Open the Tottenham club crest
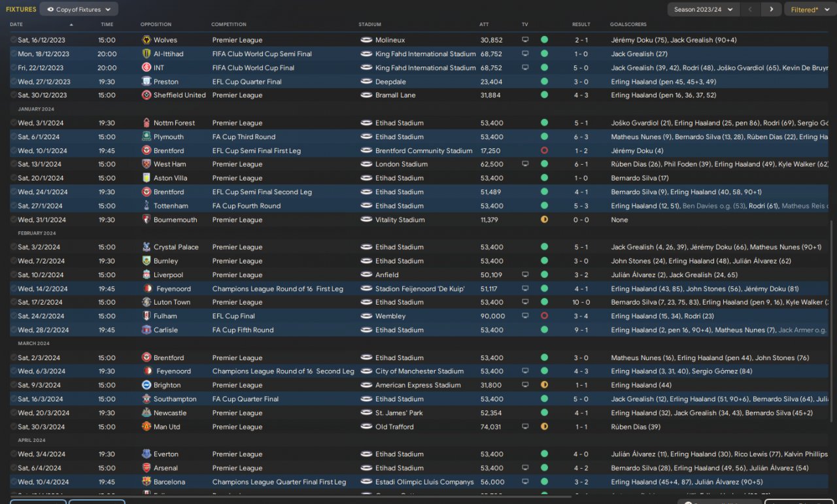Viewport: 837px width, 504px height. [146, 206]
